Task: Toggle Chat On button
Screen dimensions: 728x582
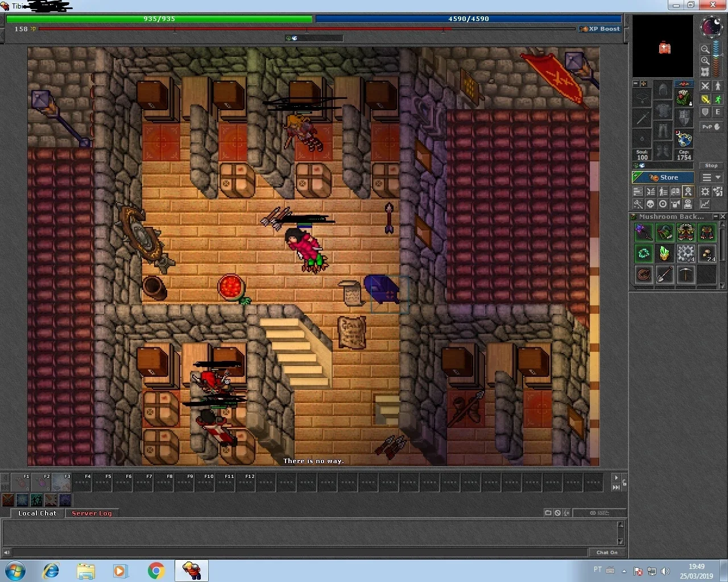Action: pyautogui.click(x=607, y=552)
